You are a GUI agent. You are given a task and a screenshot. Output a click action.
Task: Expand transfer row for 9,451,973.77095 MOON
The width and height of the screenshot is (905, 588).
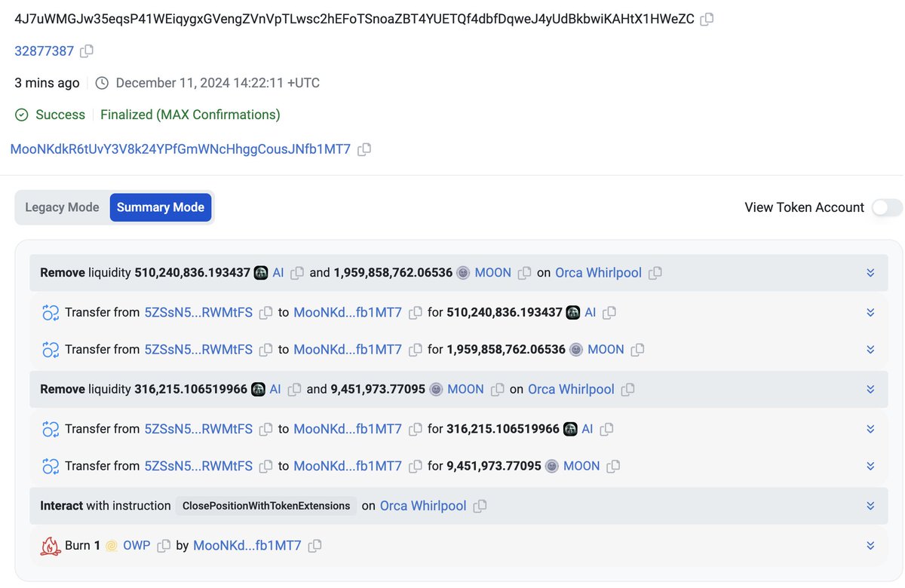coord(870,467)
